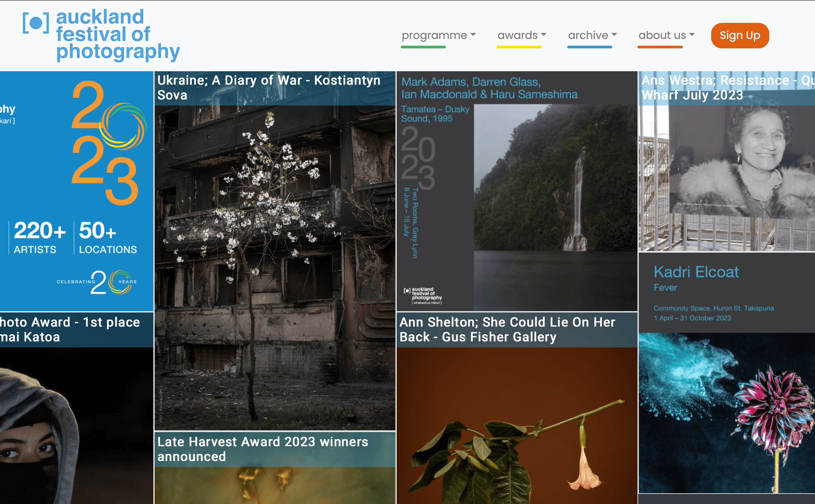Open the about us dropdown menu

(x=666, y=35)
